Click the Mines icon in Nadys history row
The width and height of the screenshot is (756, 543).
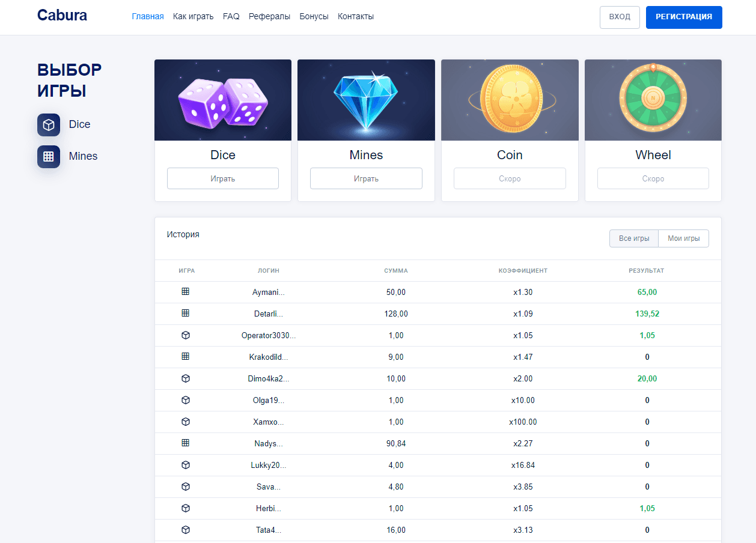(x=186, y=443)
